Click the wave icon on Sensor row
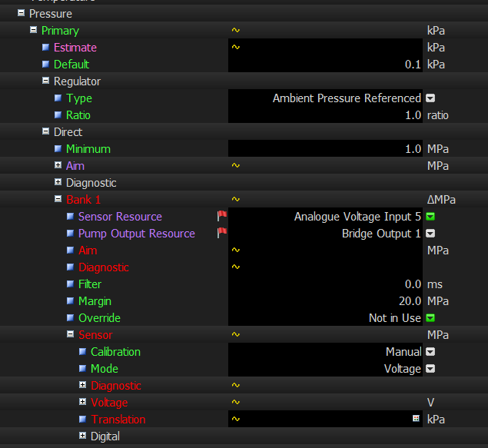This screenshot has width=488, height=448. point(236,334)
